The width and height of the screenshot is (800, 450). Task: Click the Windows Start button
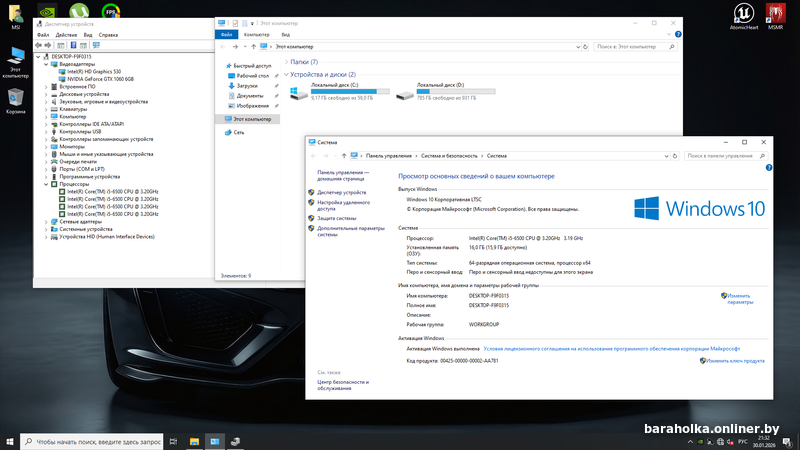point(10,441)
